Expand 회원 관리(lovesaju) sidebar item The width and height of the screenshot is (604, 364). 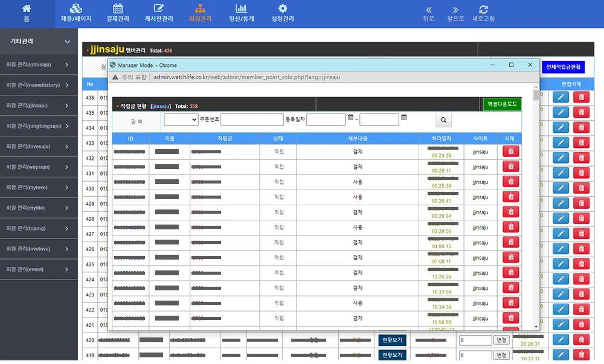(x=39, y=147)
